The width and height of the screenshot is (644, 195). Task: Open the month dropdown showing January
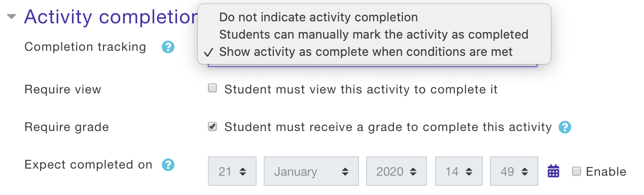[311, 171]
